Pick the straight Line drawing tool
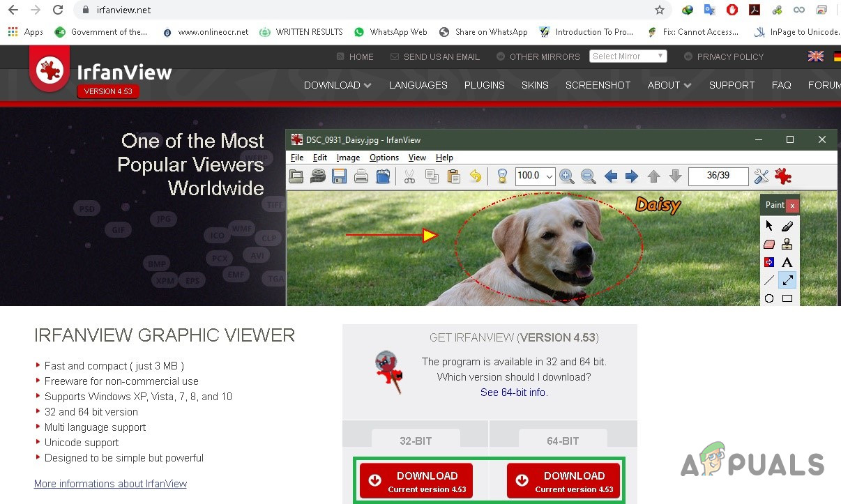 (x=768, y=280)
